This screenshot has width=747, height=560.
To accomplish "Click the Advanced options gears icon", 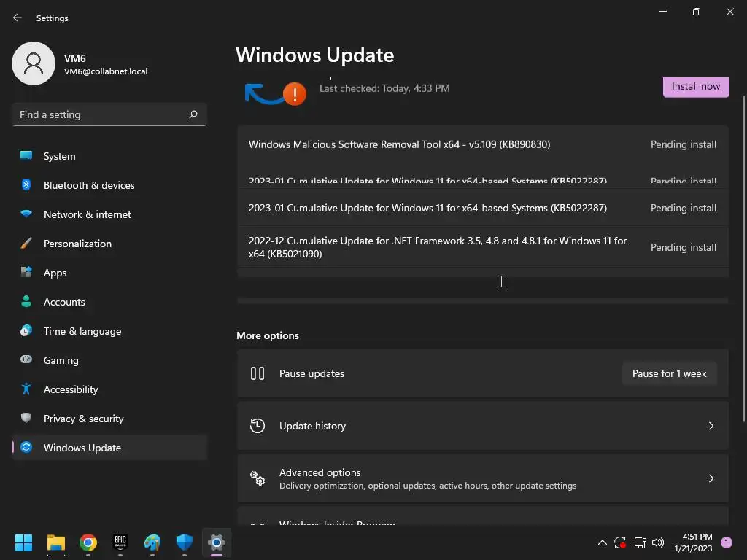I will coord(258,478).
